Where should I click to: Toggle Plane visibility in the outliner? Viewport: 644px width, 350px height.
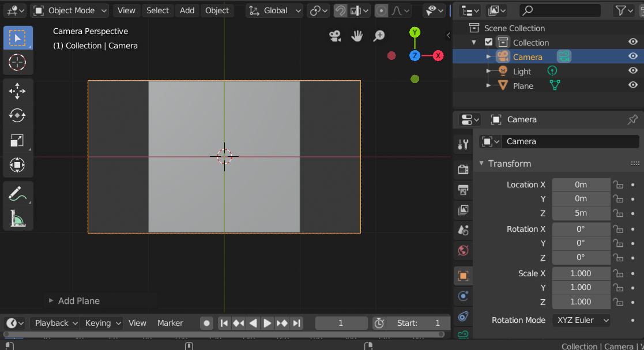(632, 85)
